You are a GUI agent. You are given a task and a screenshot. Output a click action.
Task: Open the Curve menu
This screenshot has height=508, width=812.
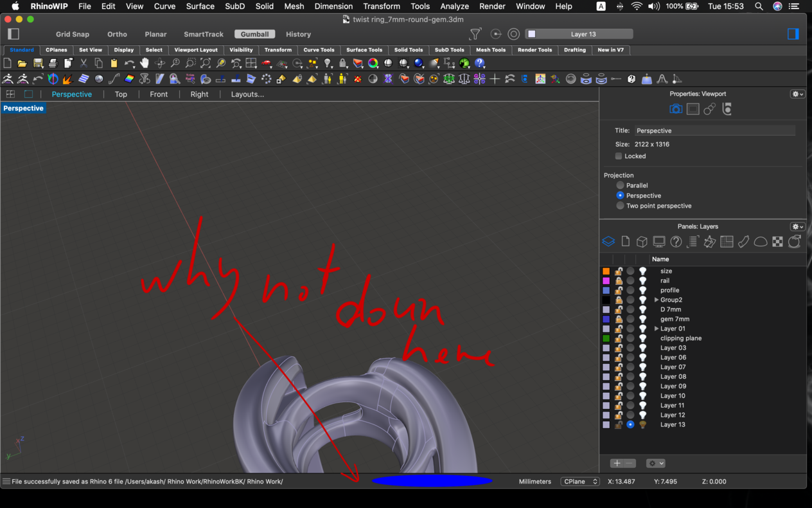coord(164,6)
